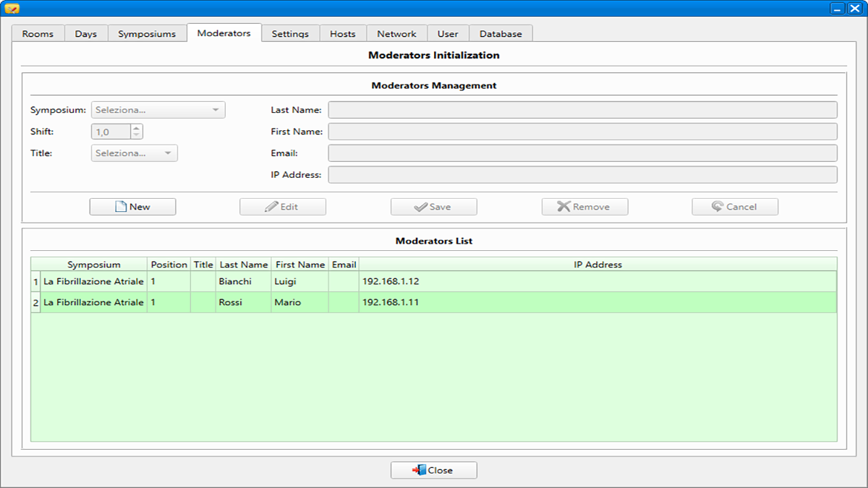Viewport: 868px width, 488px height.
Task: Click the Position cell in Bianchi's row
Action: (x=169, y=281)
